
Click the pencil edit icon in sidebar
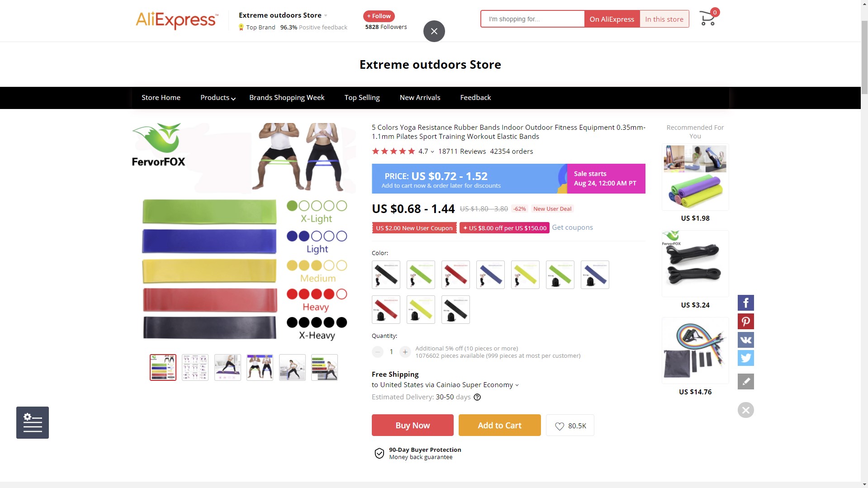746,381
